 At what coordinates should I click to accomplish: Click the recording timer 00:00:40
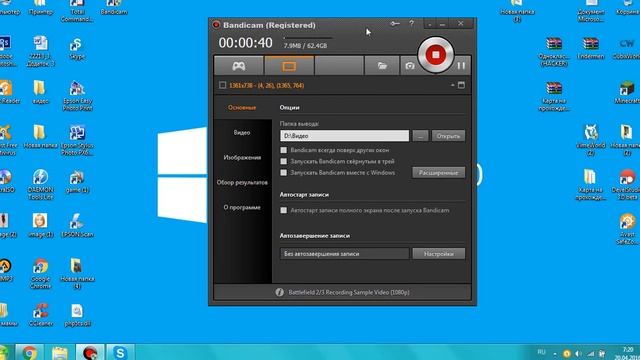(245, 43)
